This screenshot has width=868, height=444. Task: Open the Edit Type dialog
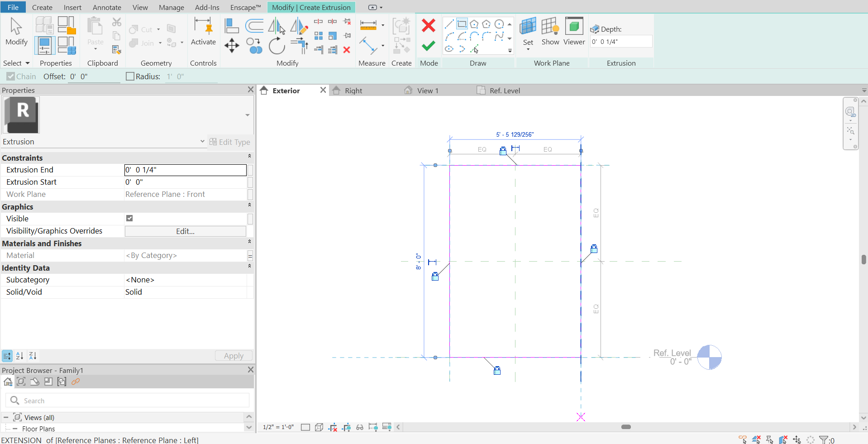[231, 142]
